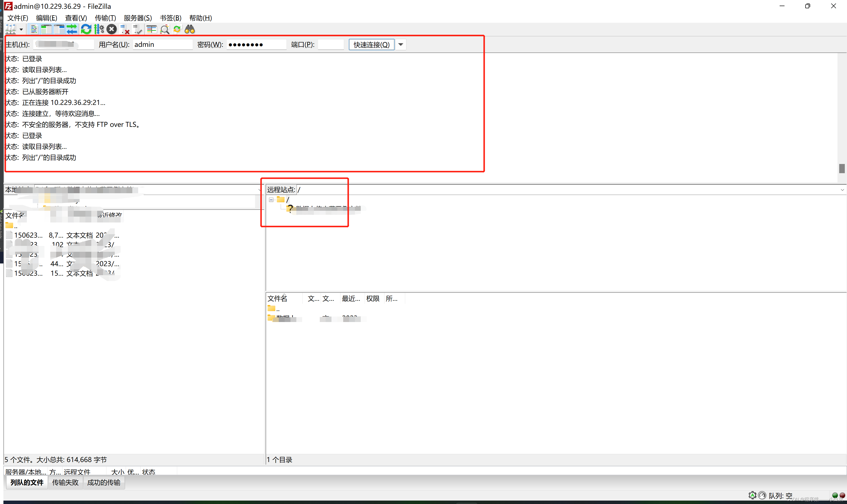847x504 pixels.
Task: Click the 服务器/本地... queue column header
Action: (26, 472)
